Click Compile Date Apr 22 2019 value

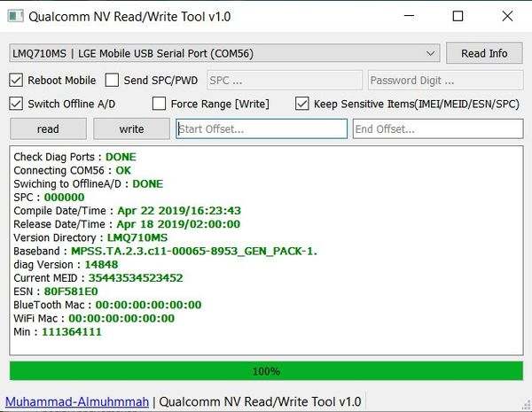tap(179, 211)
